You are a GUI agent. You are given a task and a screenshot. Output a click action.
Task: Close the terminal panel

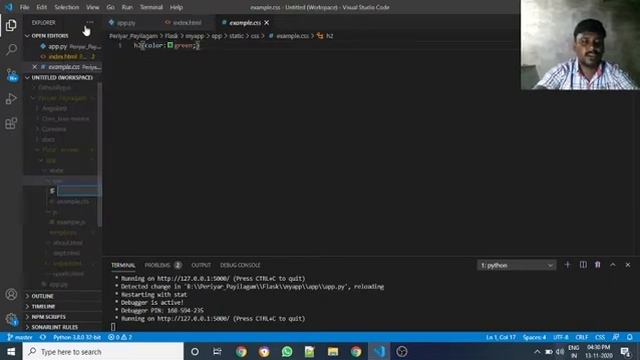[x=628, y=265]
